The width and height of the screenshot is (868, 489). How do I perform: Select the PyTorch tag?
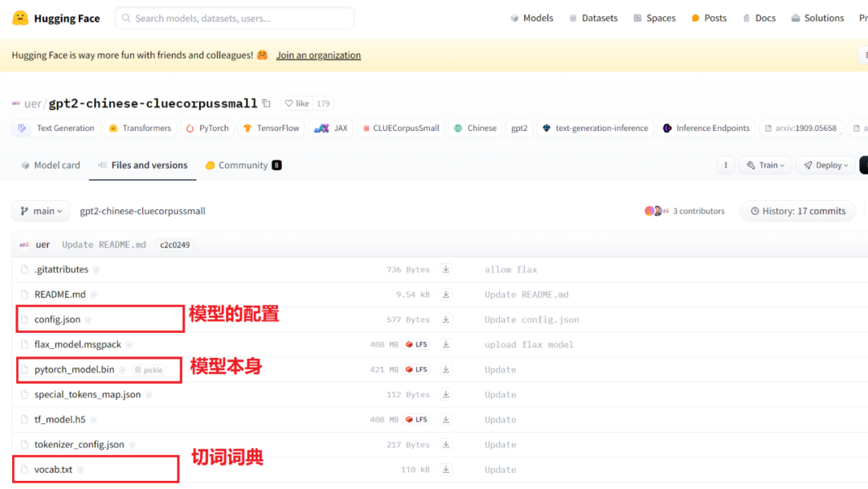pyautogui.click(x=207, y=128)
